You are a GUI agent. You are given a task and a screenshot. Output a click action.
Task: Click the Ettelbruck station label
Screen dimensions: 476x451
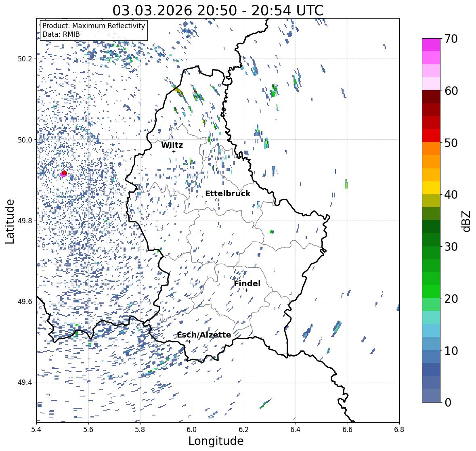(228, 193)
